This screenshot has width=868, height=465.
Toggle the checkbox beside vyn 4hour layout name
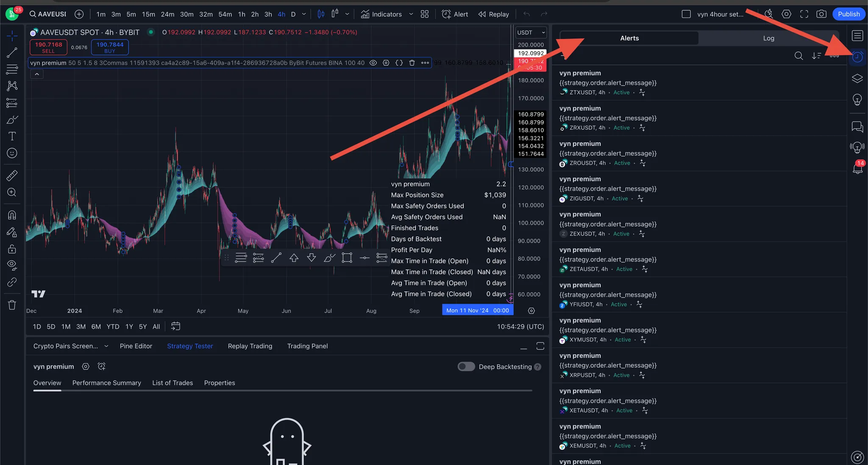tap(686, 14)
